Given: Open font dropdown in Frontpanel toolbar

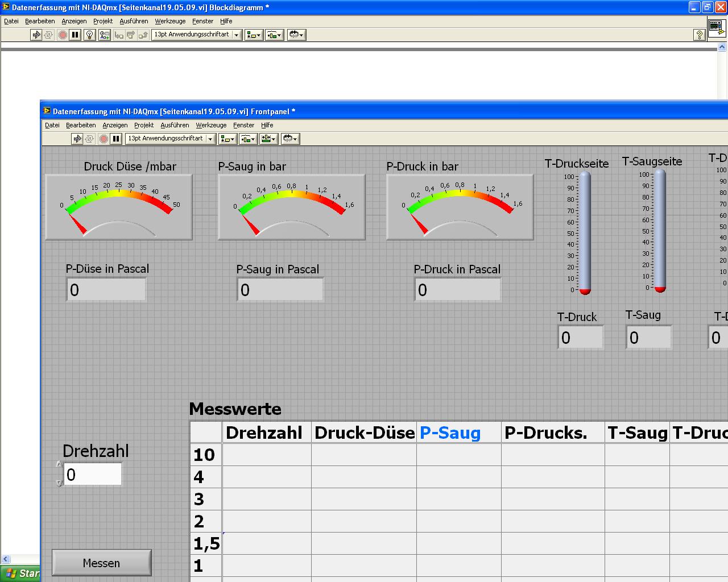Looking at the screenshot, I should pos(170,139).
